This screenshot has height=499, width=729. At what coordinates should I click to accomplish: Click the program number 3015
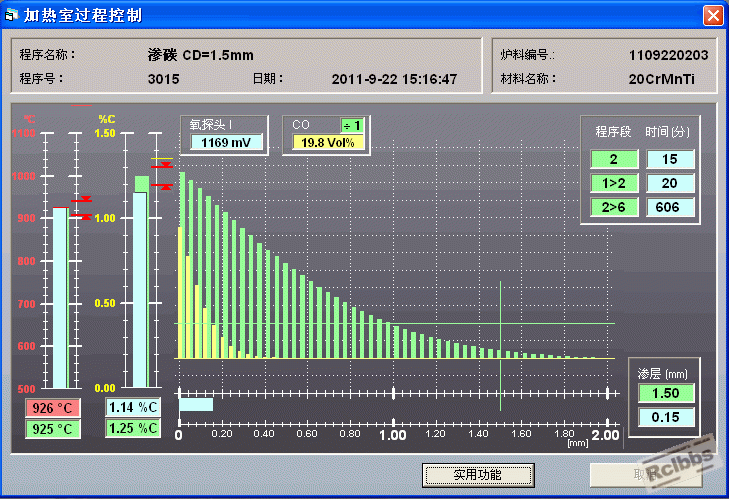coord(164,79)
